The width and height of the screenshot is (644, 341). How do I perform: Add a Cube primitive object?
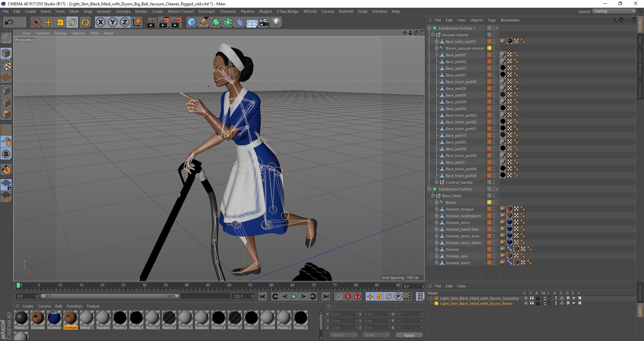click(192, 22)
